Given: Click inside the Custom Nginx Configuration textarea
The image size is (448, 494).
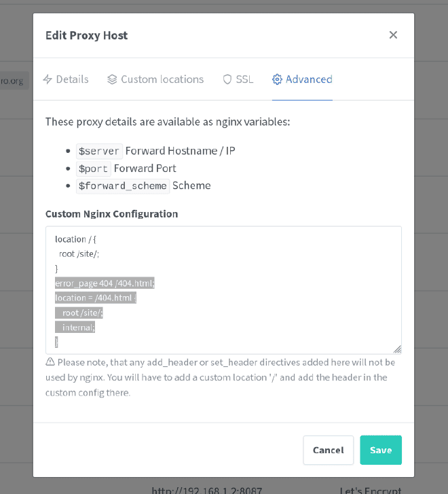Looking at the screenshot, I should click(223, 290).
